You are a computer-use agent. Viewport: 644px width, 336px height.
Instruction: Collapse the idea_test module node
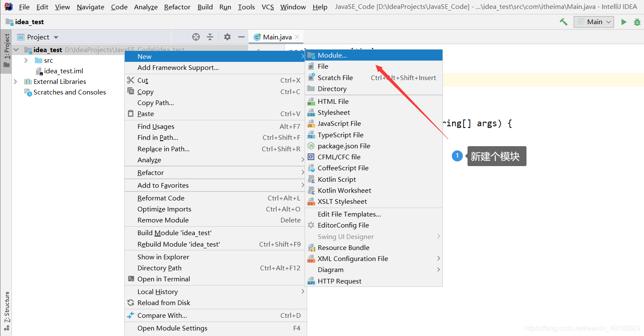(16, 50)
